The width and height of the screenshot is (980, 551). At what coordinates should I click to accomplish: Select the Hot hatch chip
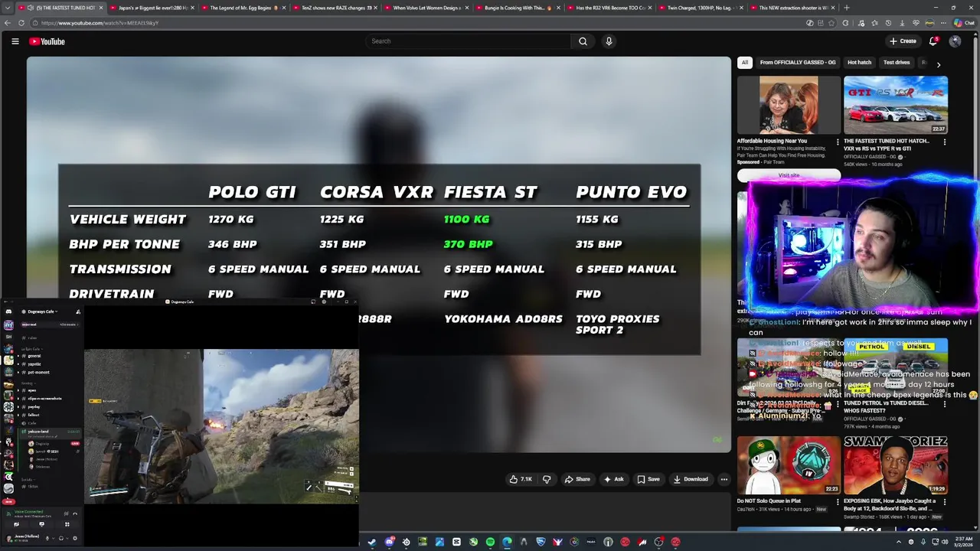click(859, 63)
